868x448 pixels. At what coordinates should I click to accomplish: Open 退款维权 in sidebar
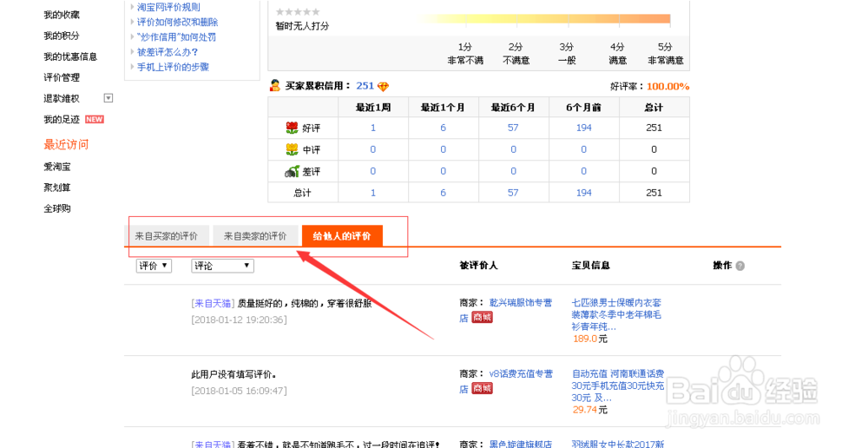[x=62, y=99]
